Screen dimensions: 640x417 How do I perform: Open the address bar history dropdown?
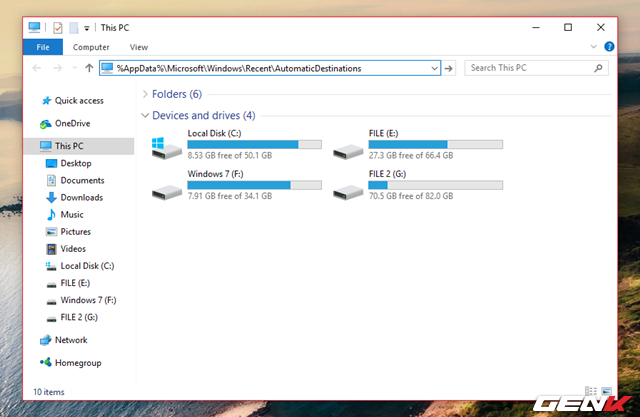(x=435, y=68)
